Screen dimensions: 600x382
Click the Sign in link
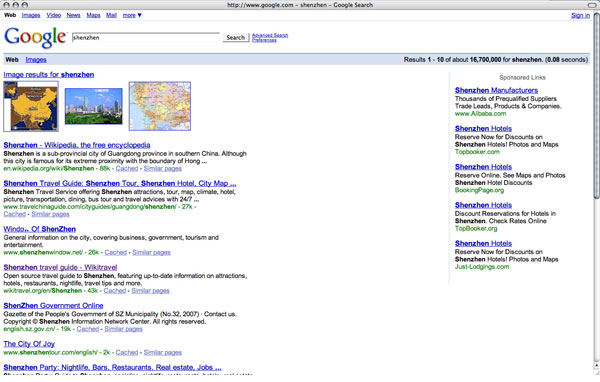(x=580, y=15)
